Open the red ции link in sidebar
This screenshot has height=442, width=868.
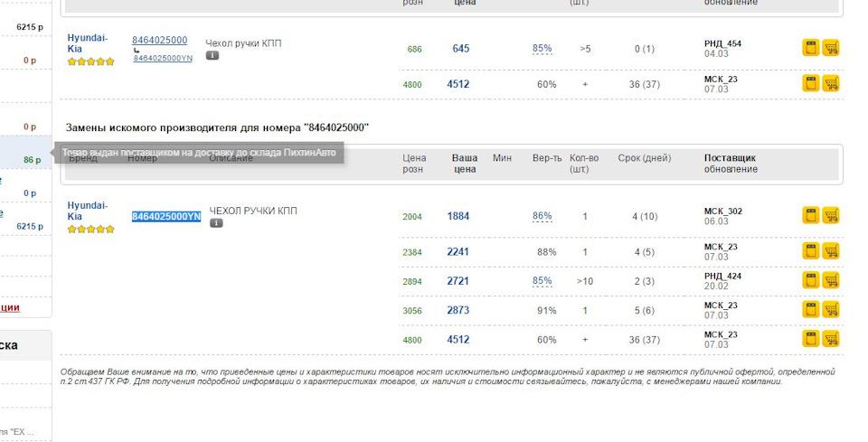pos(10,307)
